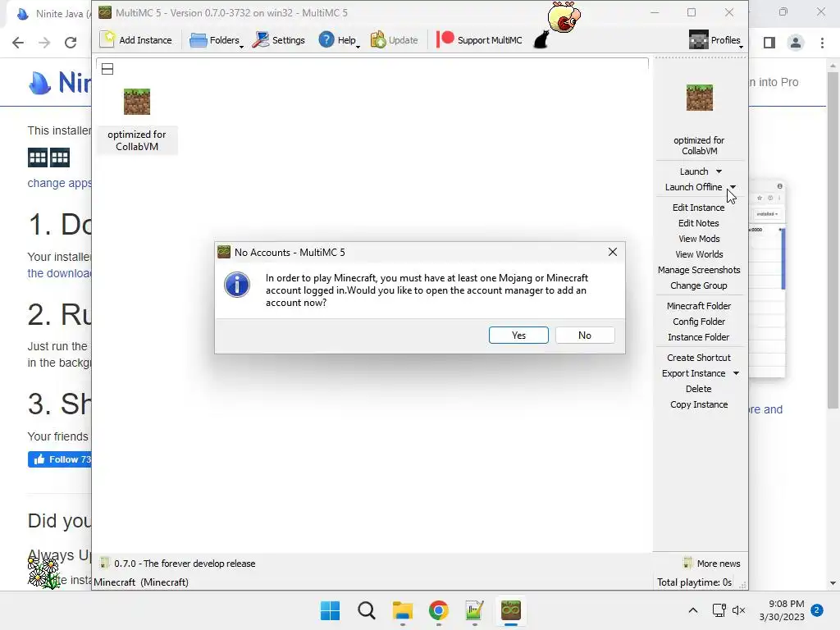Click the 'change apps' link on Ninite page
840x630 pixels.
click(x=59, y=183)
